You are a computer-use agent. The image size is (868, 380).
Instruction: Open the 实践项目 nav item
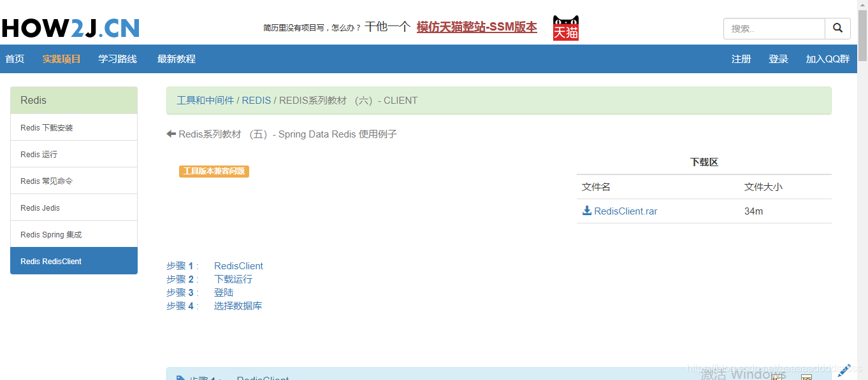coord(61,59)
